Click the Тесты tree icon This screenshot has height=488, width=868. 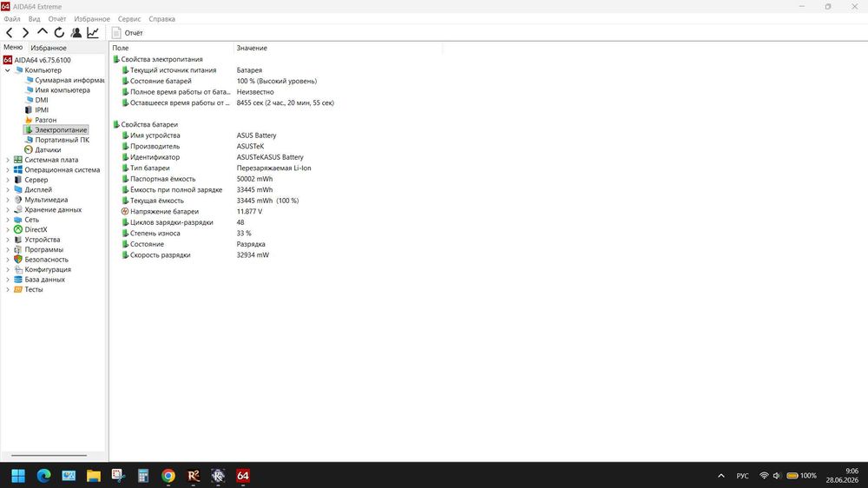18,290
